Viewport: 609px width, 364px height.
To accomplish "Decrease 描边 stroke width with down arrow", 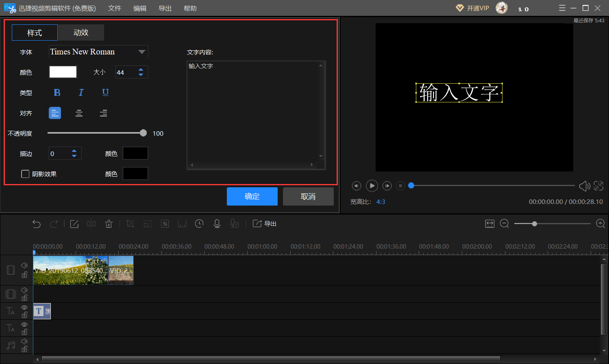I will pos(74,156).
